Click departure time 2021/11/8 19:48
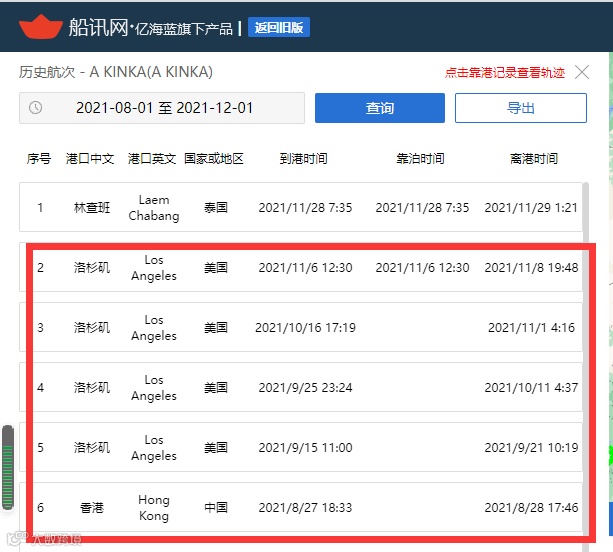The image size is (613, 552). (531, 267)
